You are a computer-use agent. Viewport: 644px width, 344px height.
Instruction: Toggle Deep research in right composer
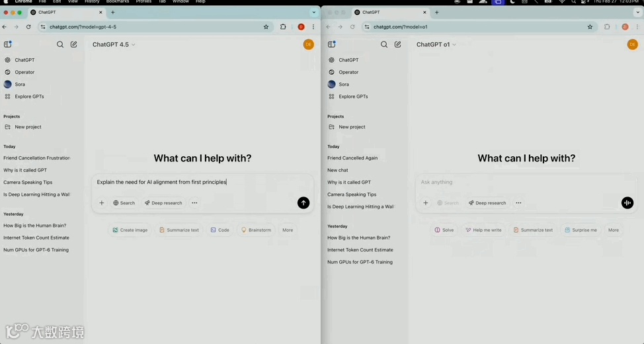[487, 202]
